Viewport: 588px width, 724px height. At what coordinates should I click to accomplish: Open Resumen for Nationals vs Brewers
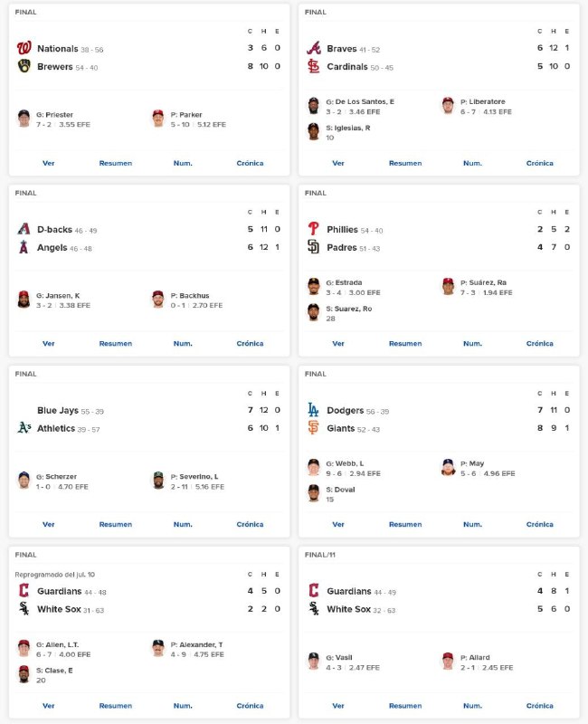(116, 163)
